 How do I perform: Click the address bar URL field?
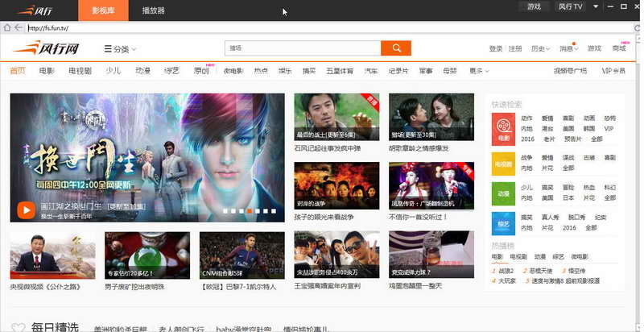[328, 28]
